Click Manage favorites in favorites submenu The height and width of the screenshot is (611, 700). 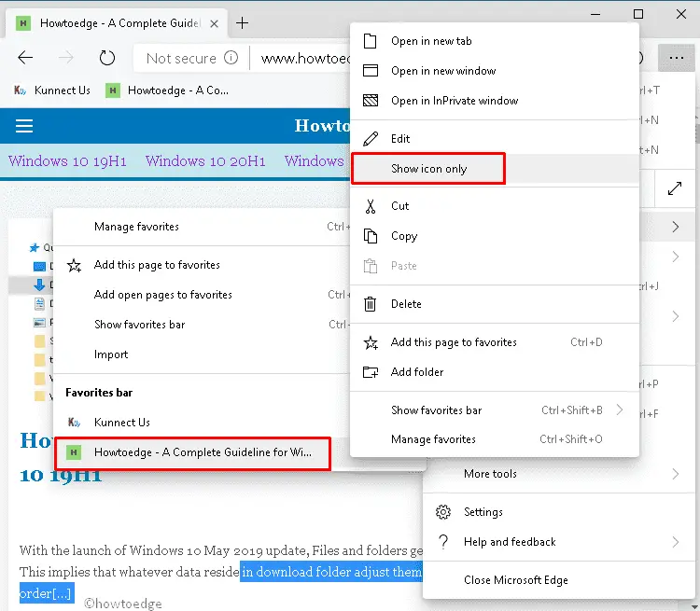[202, 227]
